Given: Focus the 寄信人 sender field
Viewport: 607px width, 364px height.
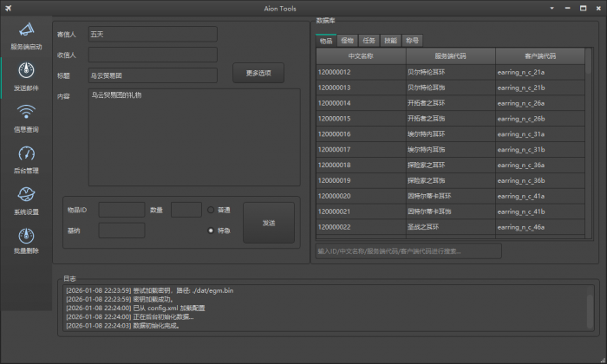Looking at the screenshot, I should tap(153, 34).
